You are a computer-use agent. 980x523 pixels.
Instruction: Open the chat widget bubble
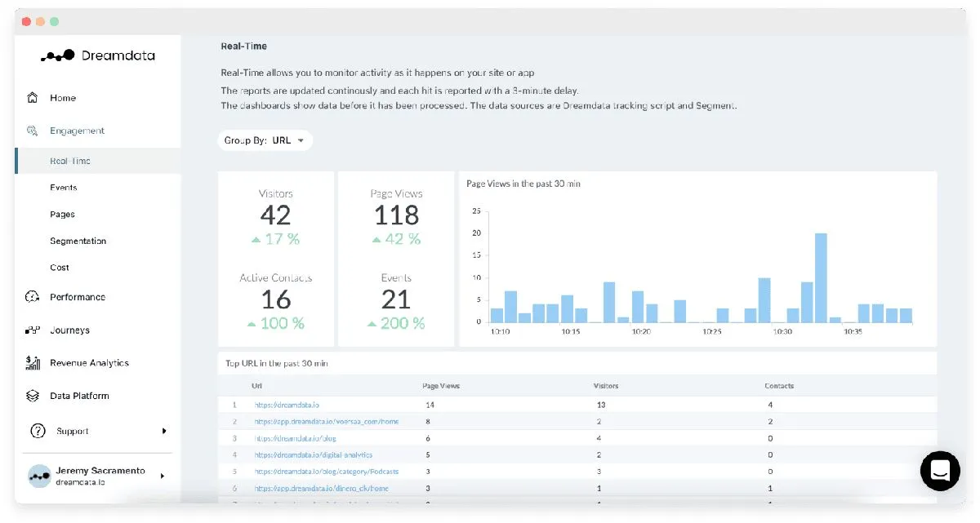click(x=940, y=471)
